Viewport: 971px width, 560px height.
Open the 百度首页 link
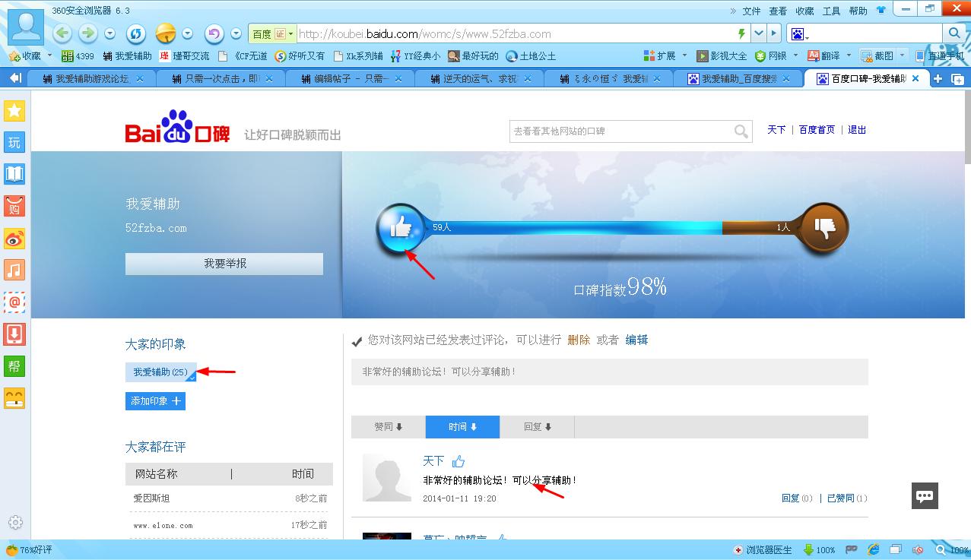click(x=817, y=130)
